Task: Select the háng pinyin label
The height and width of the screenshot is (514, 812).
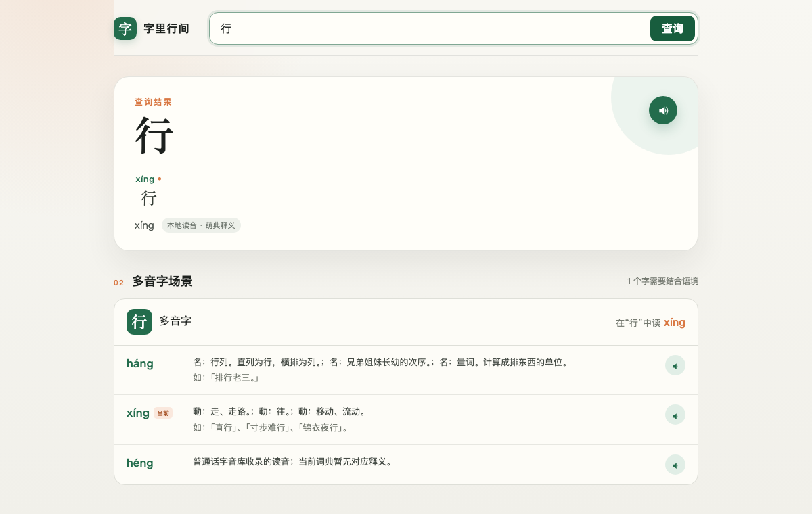Action: [140, 364]
